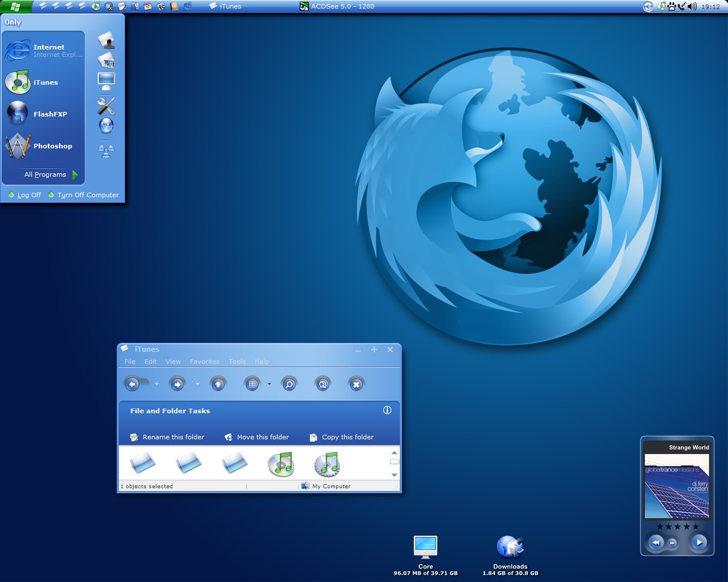This screenshot has width=728, height=582.
Task: Open the Views dropdown arrow
Action: [269, 384]
